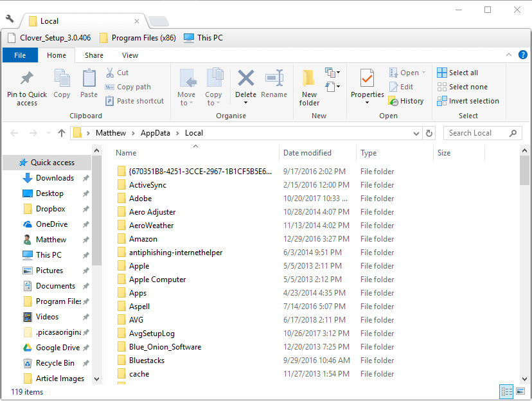Open the New item dropdown icon

click(333, 73)
